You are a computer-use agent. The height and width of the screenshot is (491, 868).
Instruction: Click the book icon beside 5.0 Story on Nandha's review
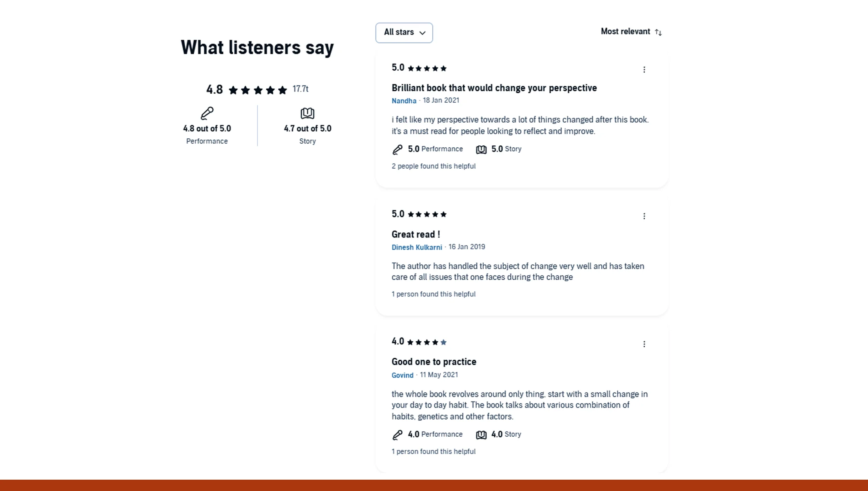tap(481, 149)
